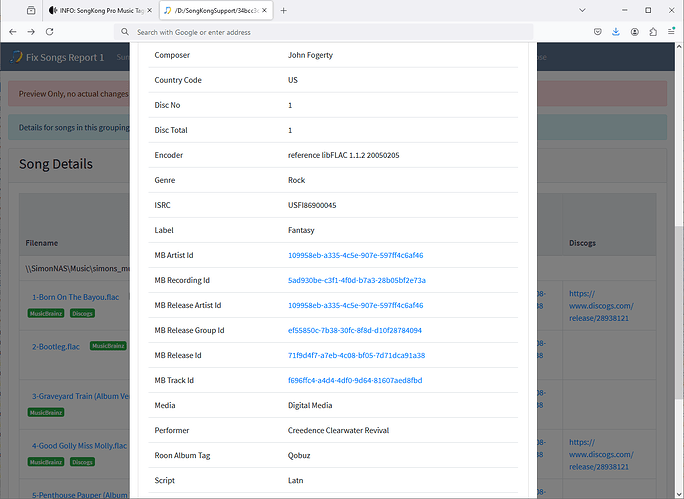
Task: Open the MB Recording Id link 5ad930be
Action: tap(357, 280)
